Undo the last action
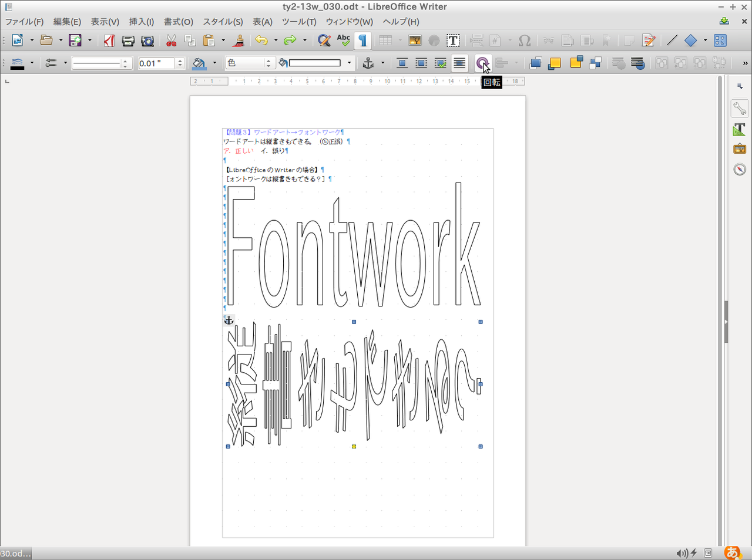The width and height of the screenshot is (752, 560). click(261, 41)
